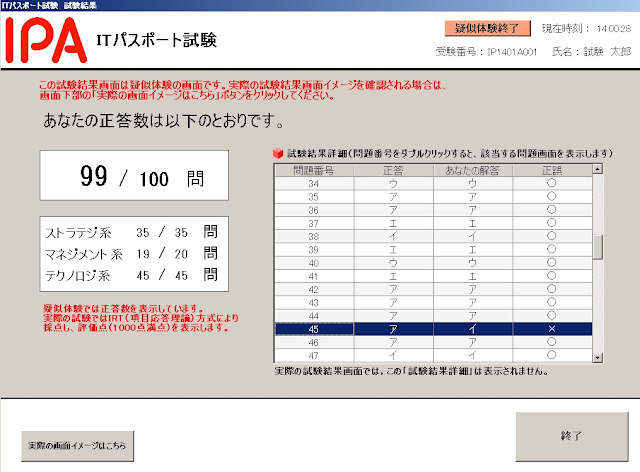The image size is (640, 472).
Task: Select question number 37 row
Action: pos(433,223)
